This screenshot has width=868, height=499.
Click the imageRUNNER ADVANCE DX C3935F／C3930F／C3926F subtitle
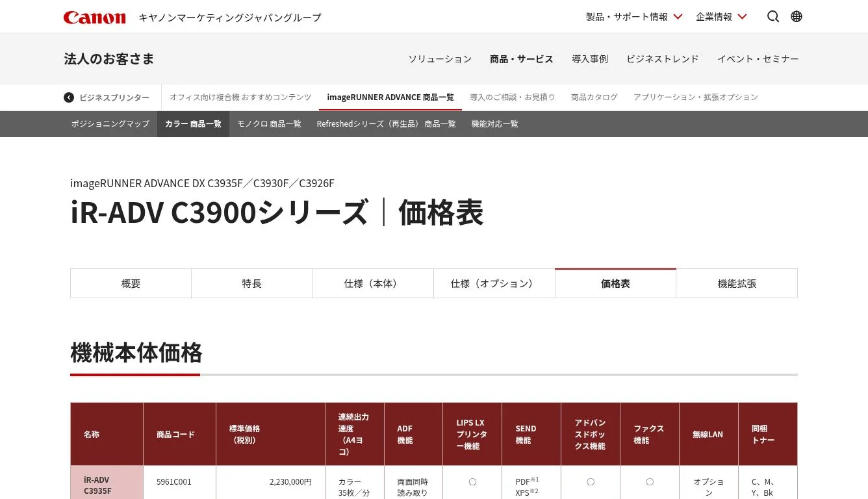(202, 183)
